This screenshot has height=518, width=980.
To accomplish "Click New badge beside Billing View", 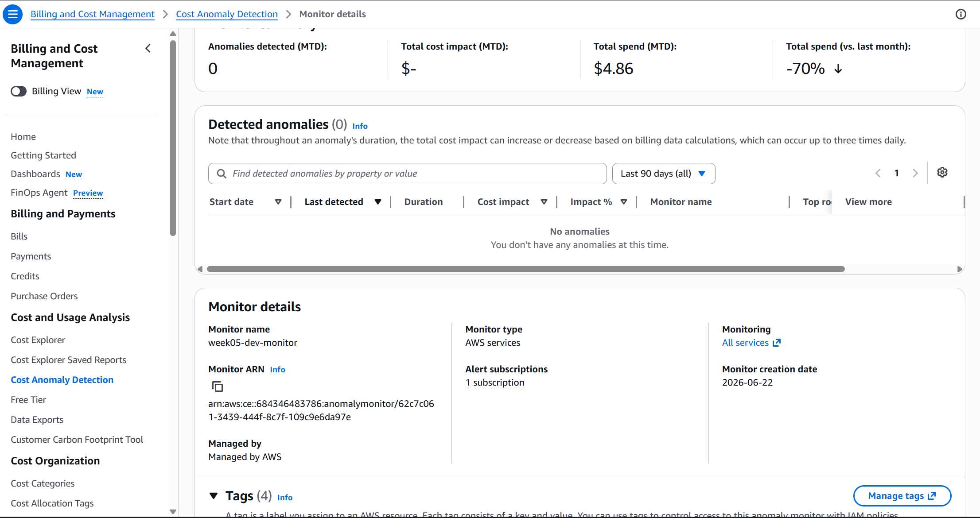I will point(95,92).
